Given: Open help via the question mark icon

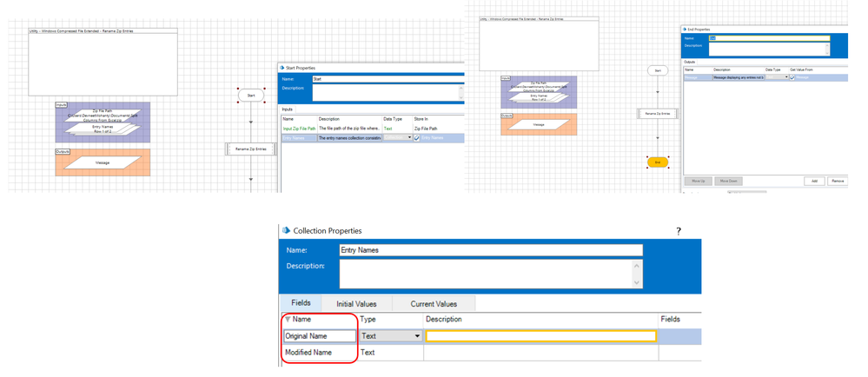Looking at the screenshot, I should 678,230.
